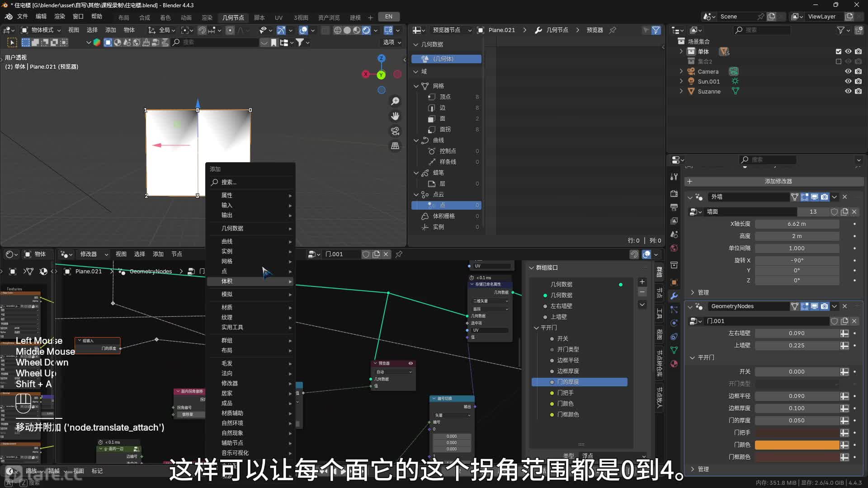
Task: Click 选项 button in viewport header
Action: 392,42
